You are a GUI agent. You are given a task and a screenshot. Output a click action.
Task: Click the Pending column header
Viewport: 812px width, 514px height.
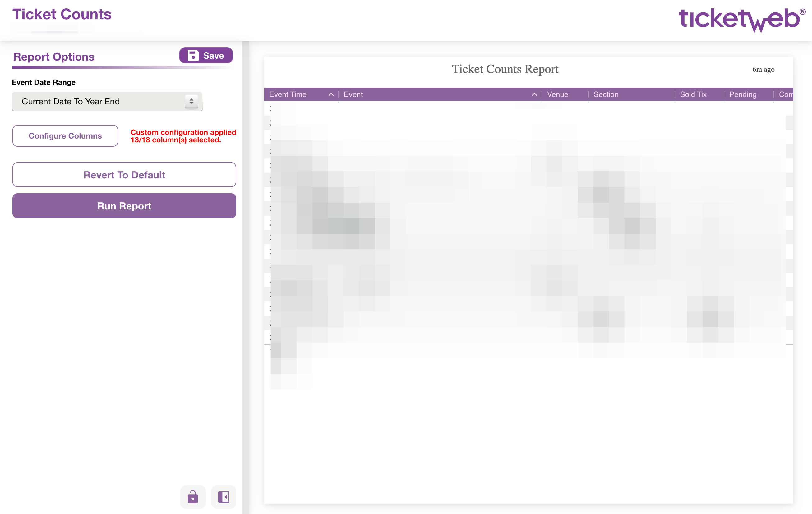coord(743,95)
